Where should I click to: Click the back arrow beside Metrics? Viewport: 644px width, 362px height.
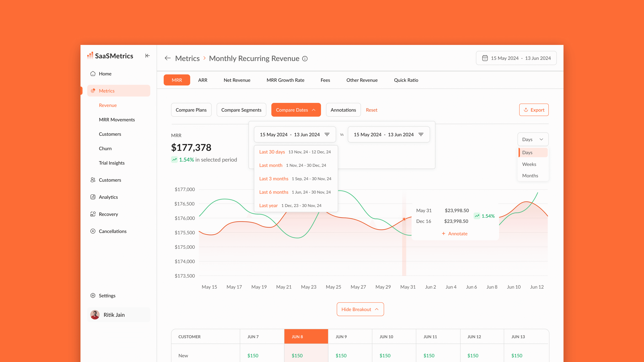168,58
